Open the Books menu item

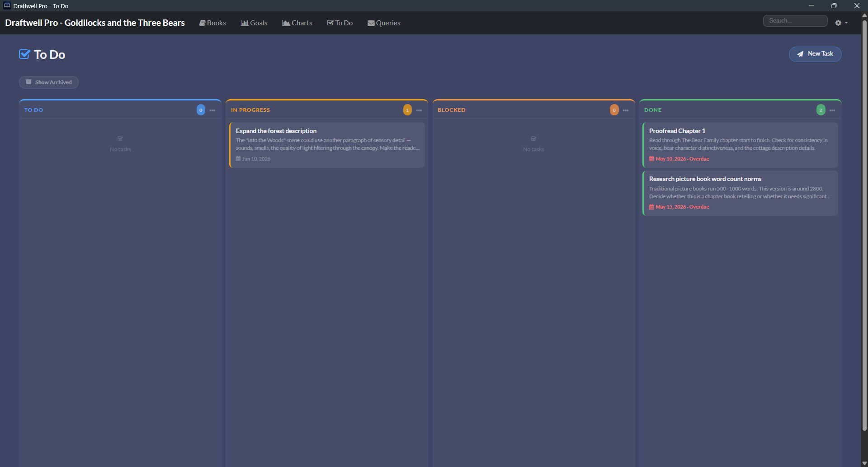coord(212,23)
